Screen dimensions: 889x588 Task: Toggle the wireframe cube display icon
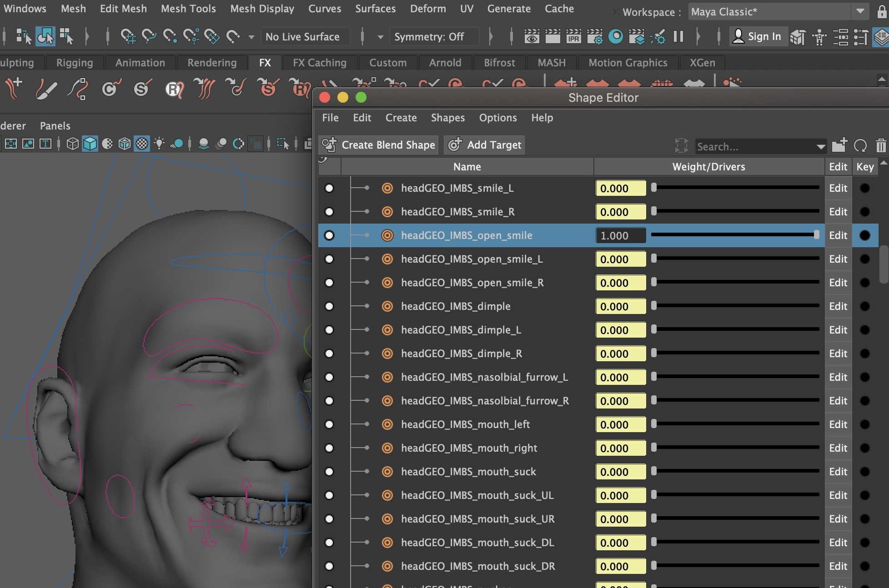click(73, 144)
